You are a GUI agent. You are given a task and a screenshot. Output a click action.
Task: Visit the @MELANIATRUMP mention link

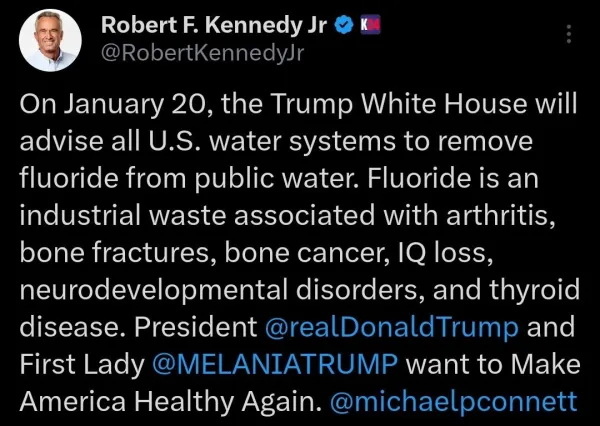(275, 364)
